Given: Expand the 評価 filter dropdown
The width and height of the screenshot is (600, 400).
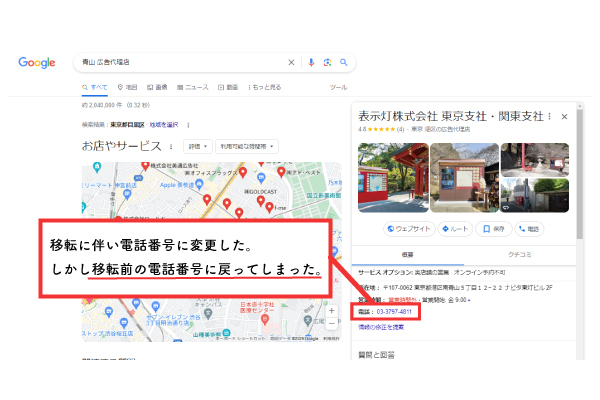Looking at the screenshot, I should (198, 146).
